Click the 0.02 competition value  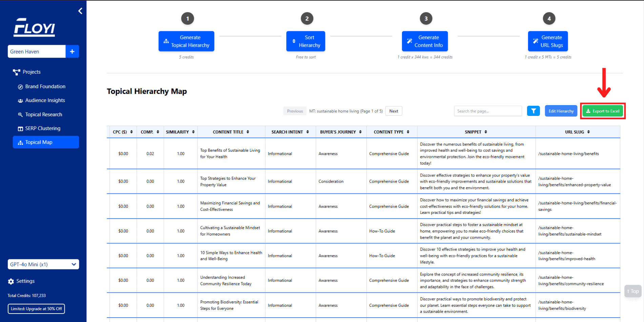coord(150,154)
